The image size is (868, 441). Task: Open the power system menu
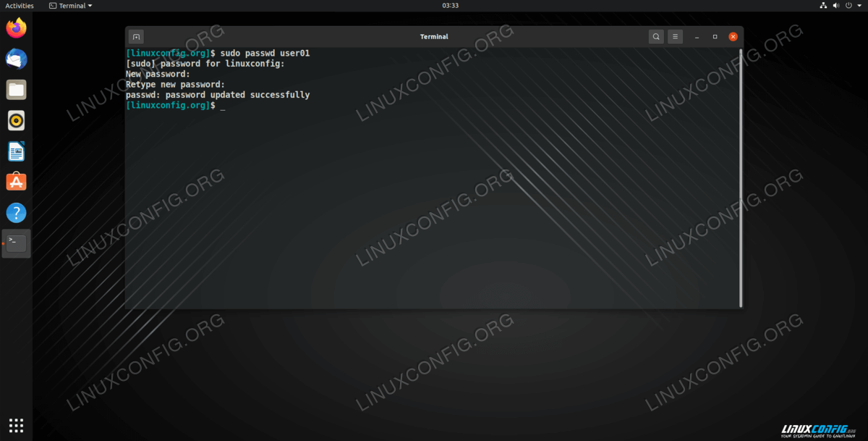849,6
